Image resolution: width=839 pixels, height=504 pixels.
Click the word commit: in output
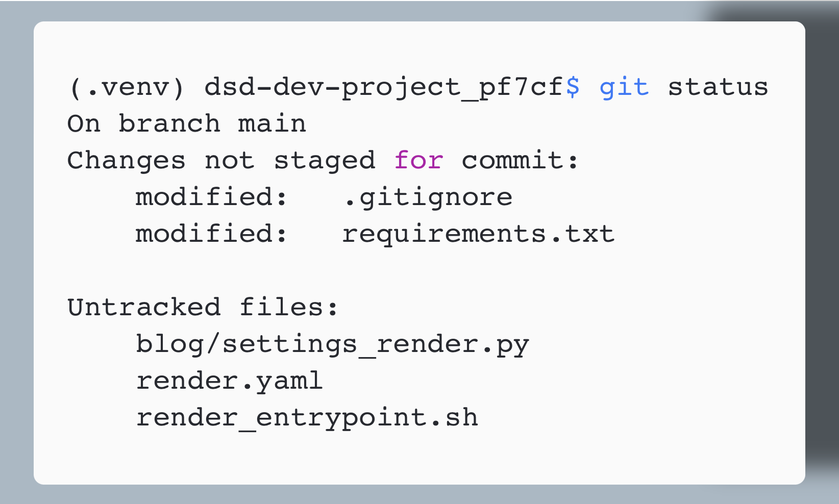click(x=521, y=161)
